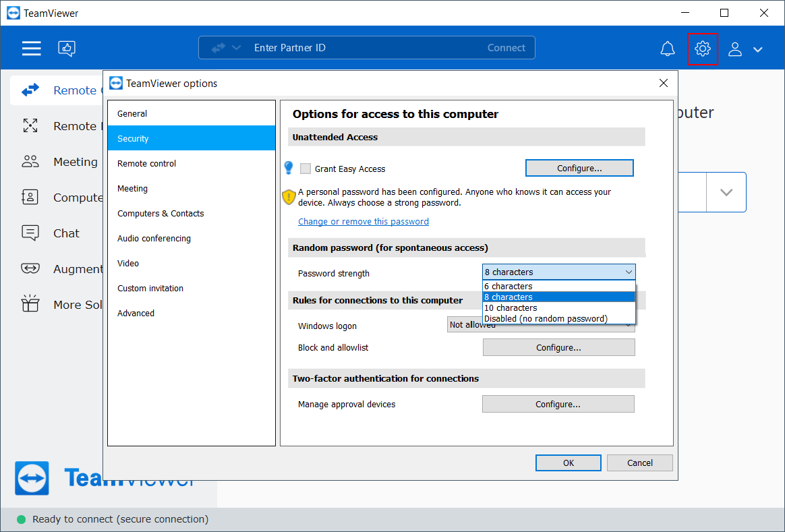Open the hamburger navigation menu
785x532 pixels.
point(31,48)
